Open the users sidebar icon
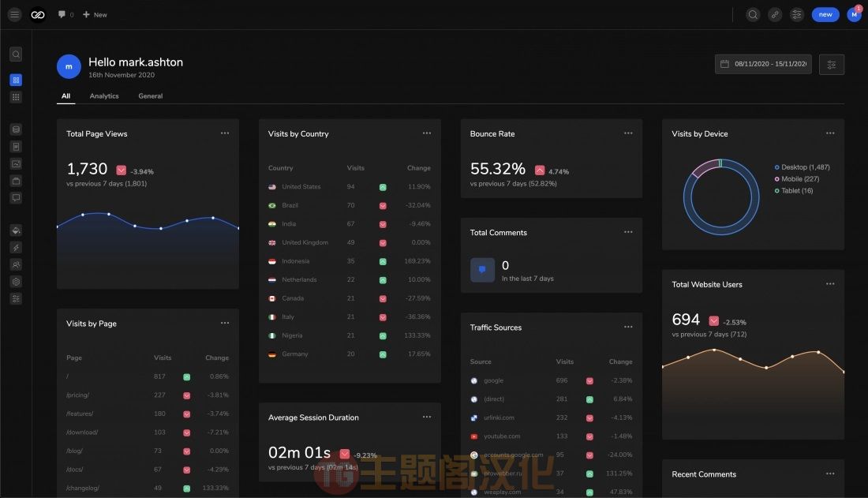This screenshot has height=498, width=868. pyautogui.click(x=16, y=265)
